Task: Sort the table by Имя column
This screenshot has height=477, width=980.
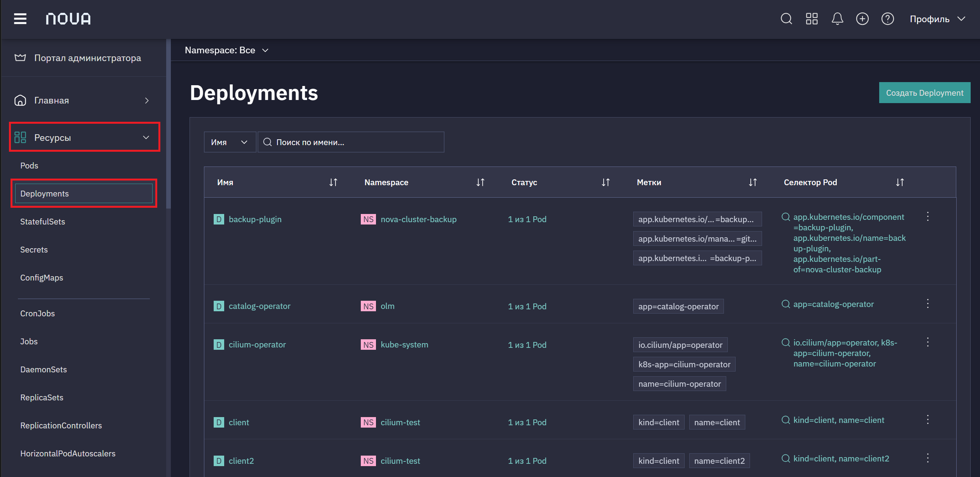Action: (x=333, y=182)
